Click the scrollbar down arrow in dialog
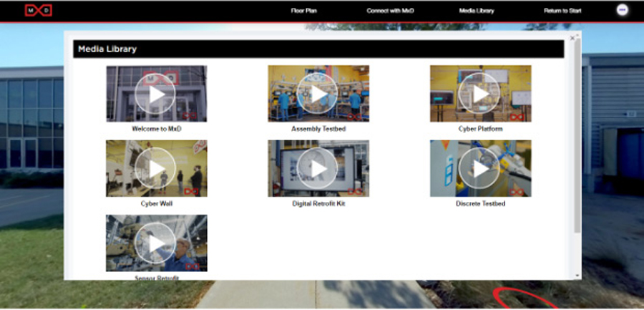 pyautogui.click(x=577, y=276)
